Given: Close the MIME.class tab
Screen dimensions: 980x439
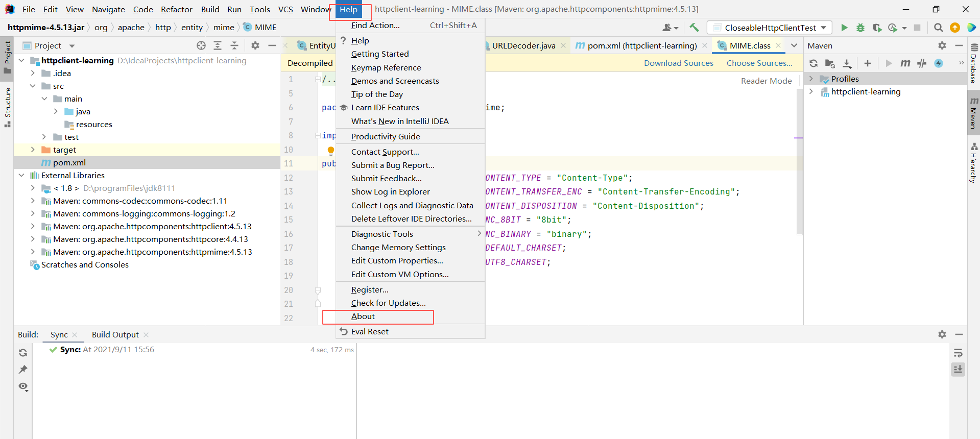Looking at the screenshot, I should (778, 45).
